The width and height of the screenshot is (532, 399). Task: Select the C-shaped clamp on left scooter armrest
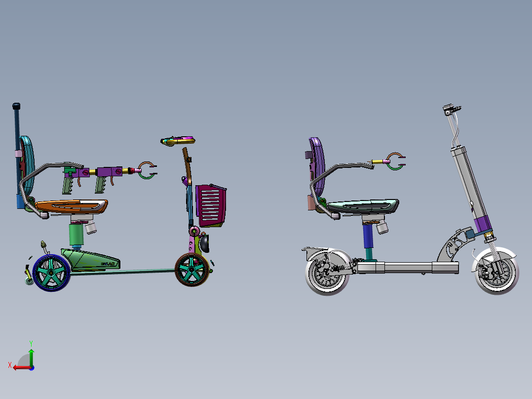(148, 170)
